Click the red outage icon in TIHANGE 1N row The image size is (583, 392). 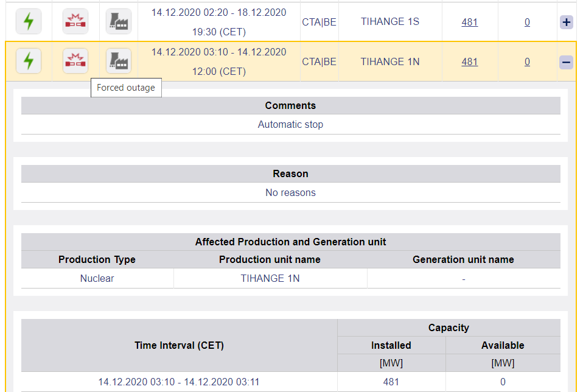point(75,61)
